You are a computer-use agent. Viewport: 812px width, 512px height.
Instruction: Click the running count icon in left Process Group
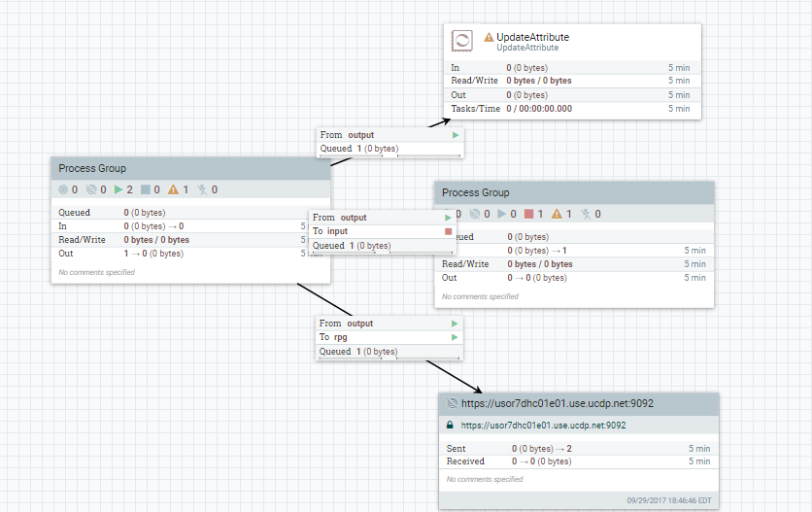pyautogui.click(x=118, y=189)
